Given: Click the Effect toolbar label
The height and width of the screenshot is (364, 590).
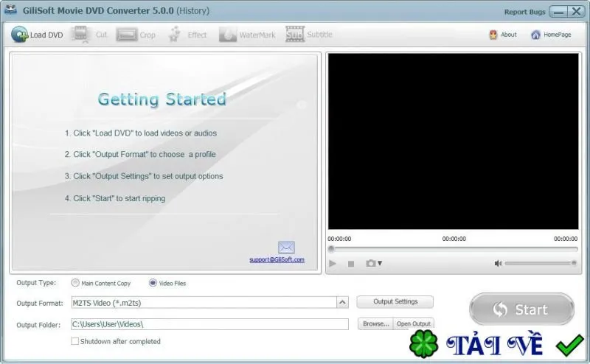Looking at the screenshot, I should tap(197, 35).
